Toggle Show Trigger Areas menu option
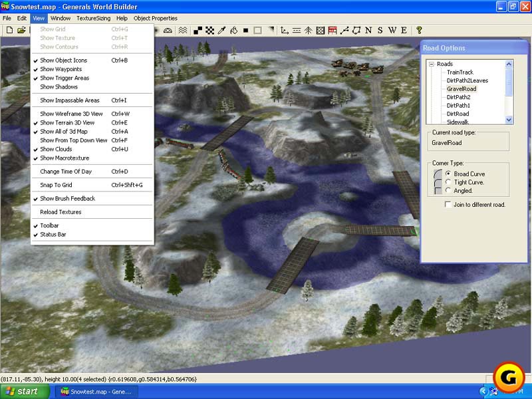The image size is (532, 399). pyautogui.click(x=92, y=78)
